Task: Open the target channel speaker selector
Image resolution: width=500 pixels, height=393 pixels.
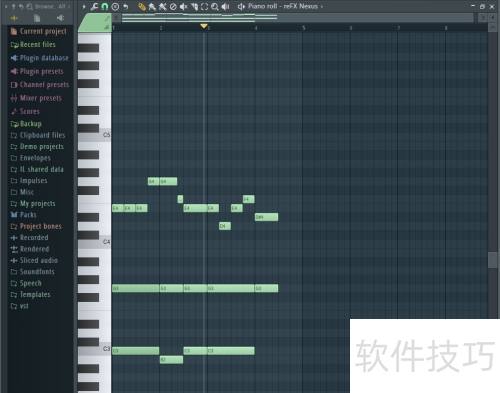Action: [x=241, y=6]
